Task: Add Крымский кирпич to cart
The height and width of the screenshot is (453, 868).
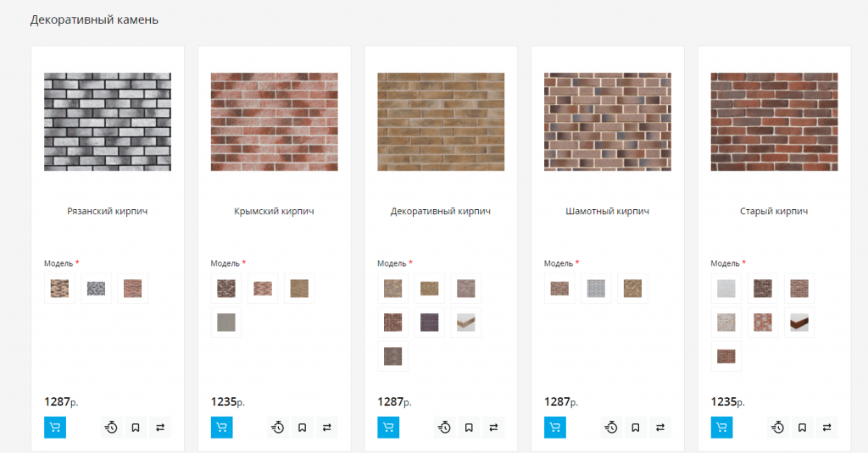Action: (x=221, y=427)
